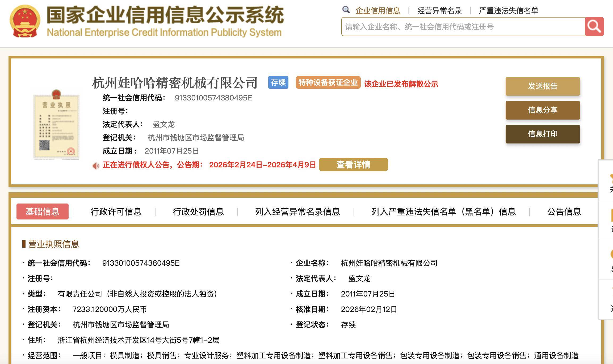Open the 列入经营异常名录信息 tab

pyautogui.click(x=297, y=211)
